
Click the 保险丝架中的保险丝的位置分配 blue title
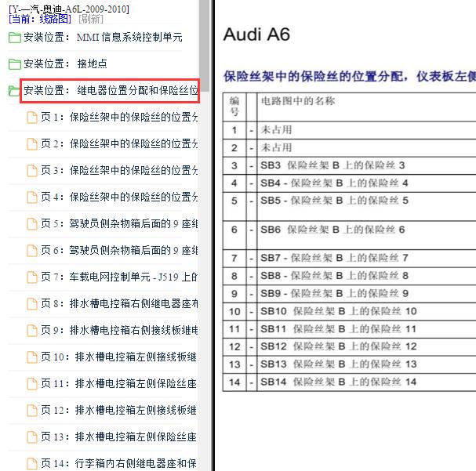tap(350, 77)
